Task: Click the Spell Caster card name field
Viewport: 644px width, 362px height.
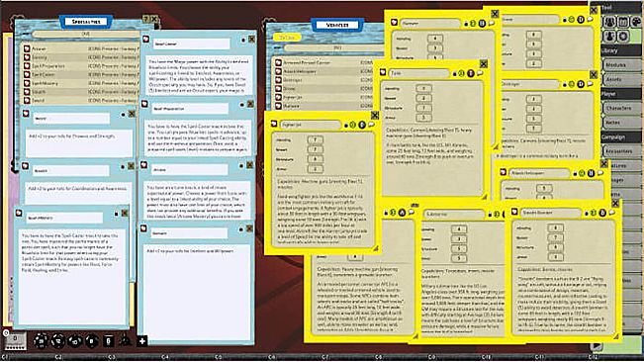Action: coord(191,44)
